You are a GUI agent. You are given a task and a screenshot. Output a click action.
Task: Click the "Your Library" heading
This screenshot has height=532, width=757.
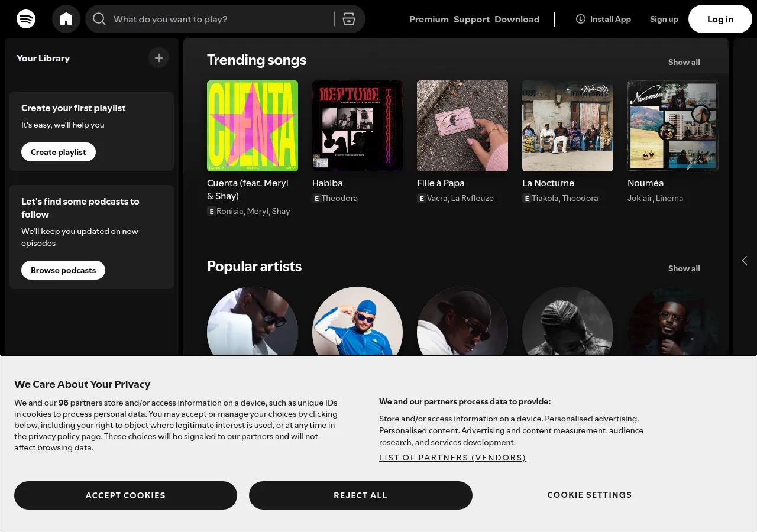tap(43, 58)
